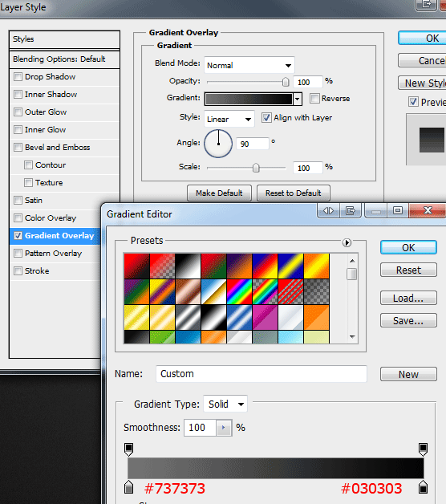Viewport: 446px width, 504px height.
Task: Click the Opacity slider handle
Action: [x=286, y=83]
